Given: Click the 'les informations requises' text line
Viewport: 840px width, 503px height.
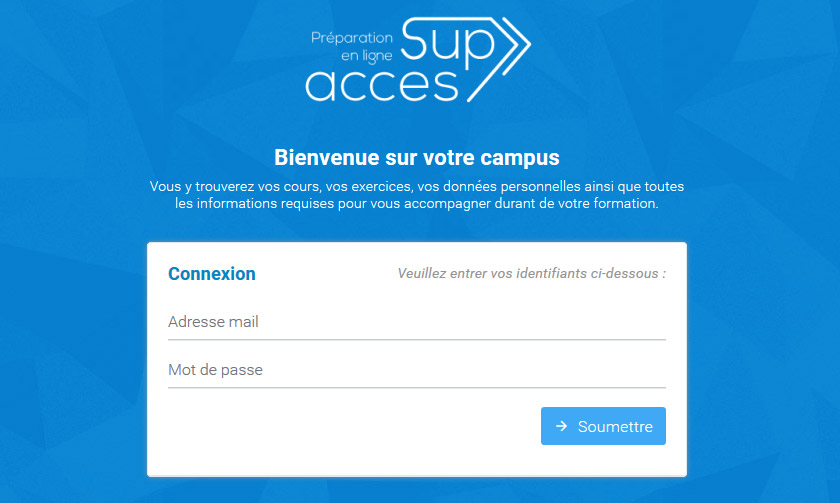Looking at the screenshot, I should pos(417,204).
